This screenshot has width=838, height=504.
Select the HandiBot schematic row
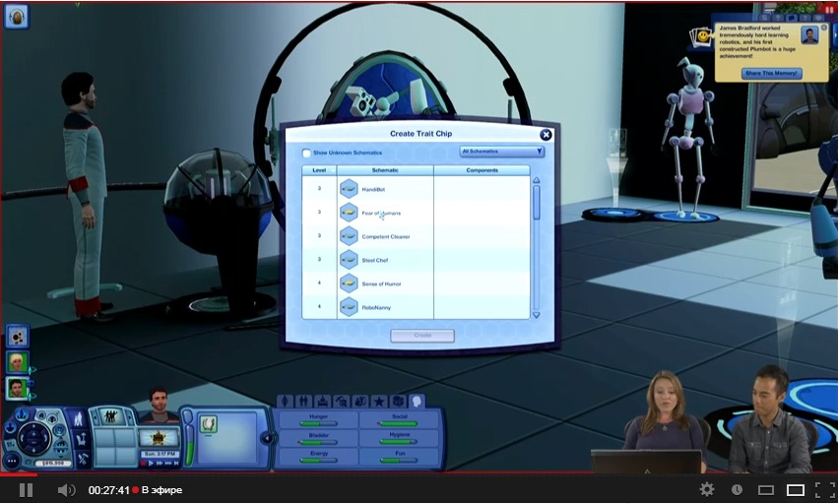coord(416,189)
